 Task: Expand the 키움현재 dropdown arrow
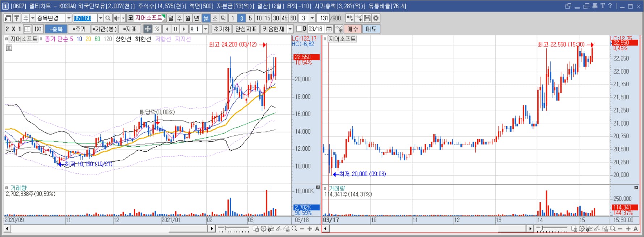coord(290,29)
